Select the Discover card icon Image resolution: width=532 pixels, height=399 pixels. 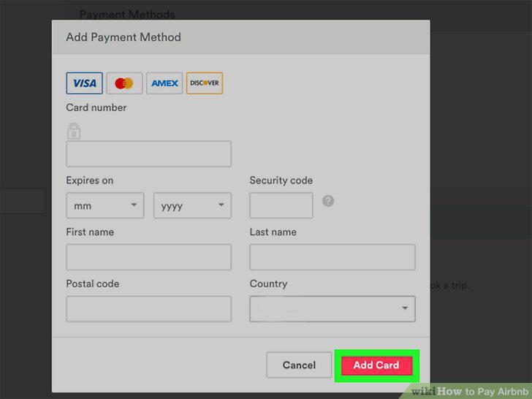205,83
